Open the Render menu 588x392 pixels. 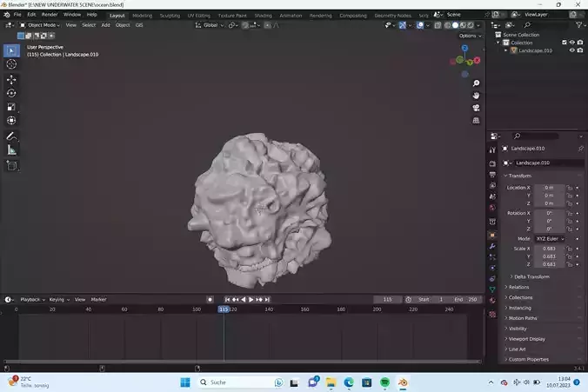(50, 15)
